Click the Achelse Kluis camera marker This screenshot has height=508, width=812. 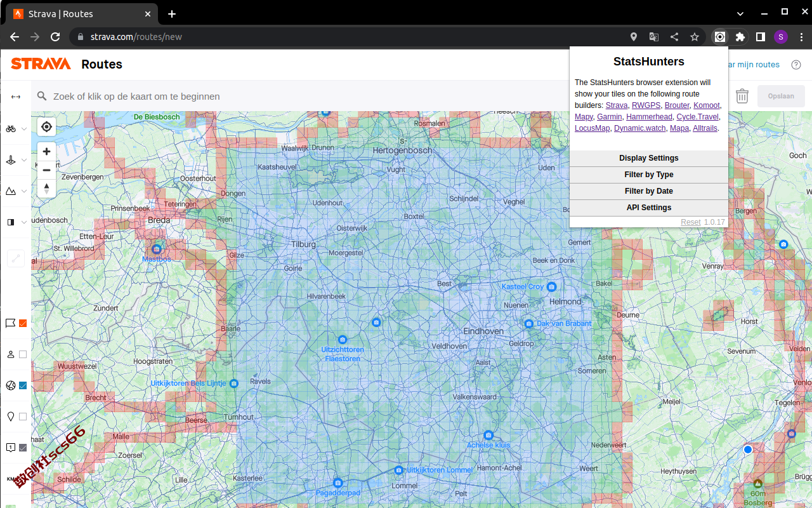pyautogui.click(x=488, y=436)
